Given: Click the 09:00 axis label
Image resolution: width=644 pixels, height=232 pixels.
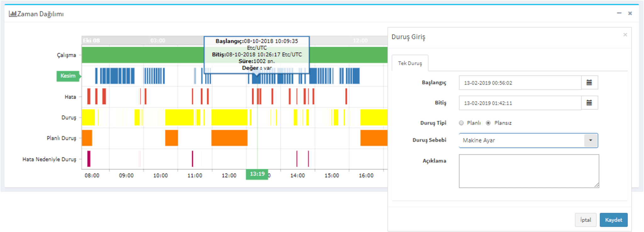Looking at the screenshot, I should (x=126, y=176).
